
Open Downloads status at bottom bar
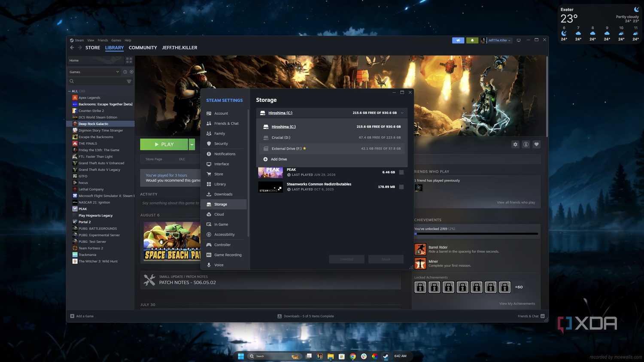(306, 316)
